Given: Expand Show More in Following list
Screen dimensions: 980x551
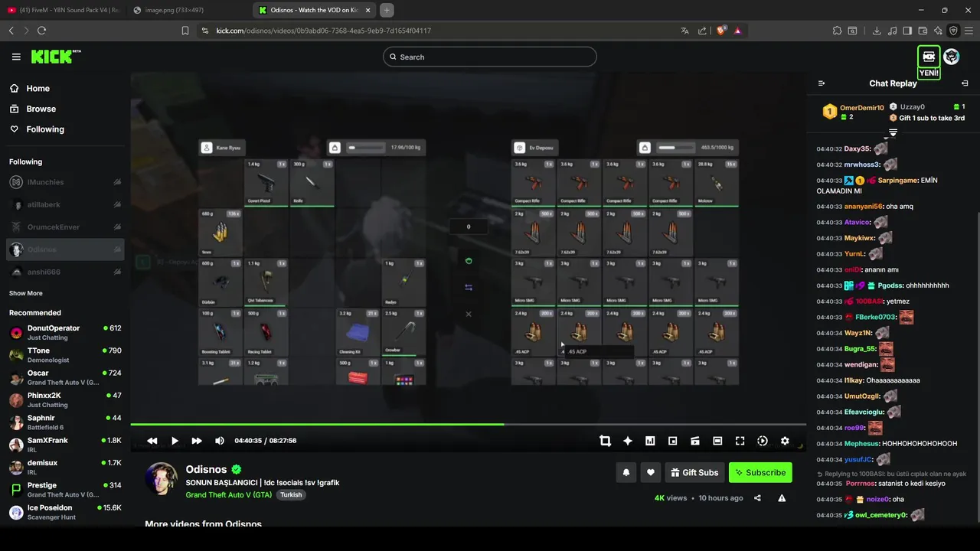Looking at the screenshot, I should pyautogui.click(x=26, y=293).
